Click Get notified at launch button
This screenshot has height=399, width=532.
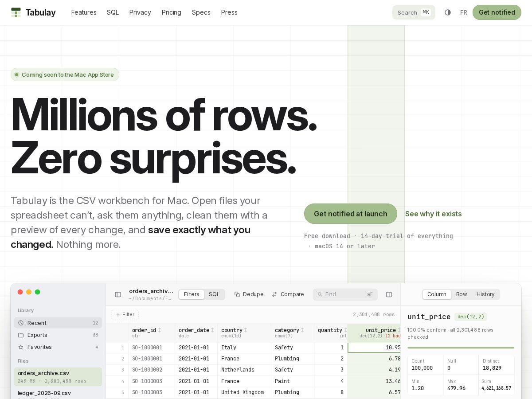351,214
